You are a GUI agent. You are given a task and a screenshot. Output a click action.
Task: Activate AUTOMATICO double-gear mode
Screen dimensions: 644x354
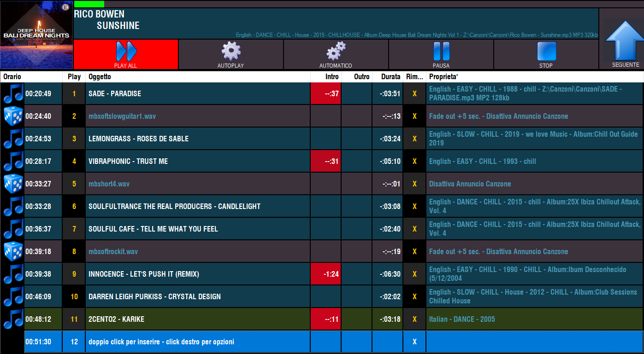[x=336, y=51]
